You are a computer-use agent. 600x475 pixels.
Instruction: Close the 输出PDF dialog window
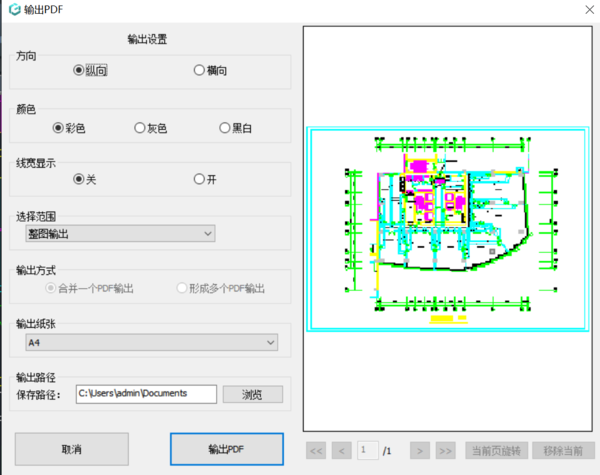[581, 10]
